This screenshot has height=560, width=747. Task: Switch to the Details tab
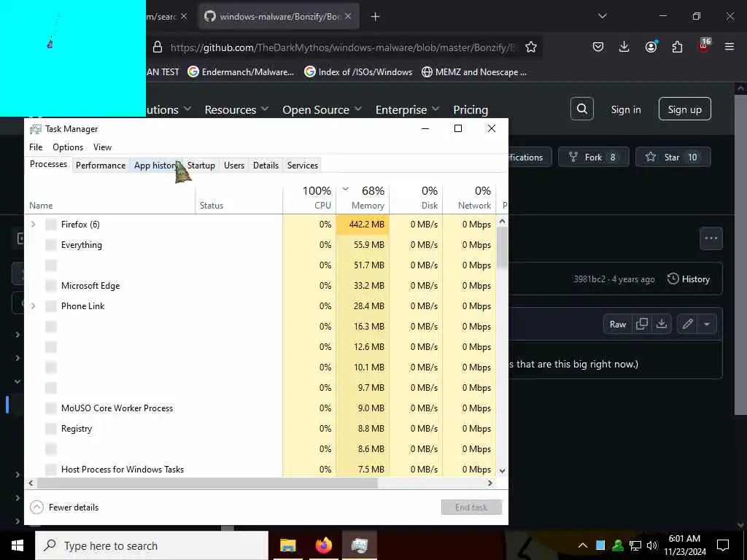(x=266, y=166)
